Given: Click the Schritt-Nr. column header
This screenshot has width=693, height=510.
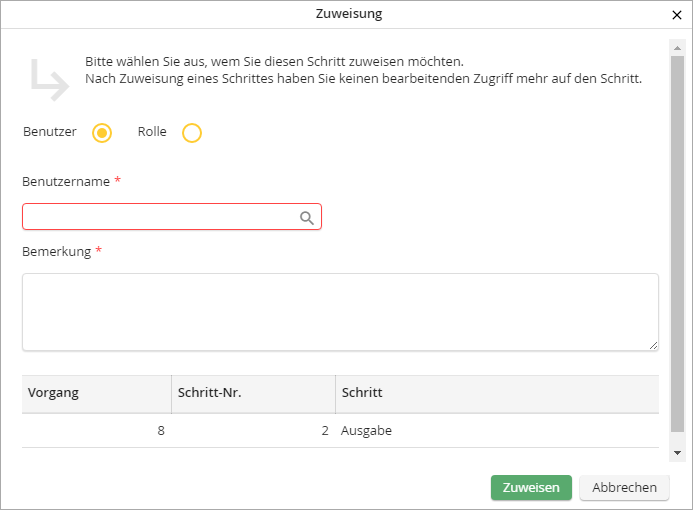Looking at the screenshot, I should click(252, 393).
